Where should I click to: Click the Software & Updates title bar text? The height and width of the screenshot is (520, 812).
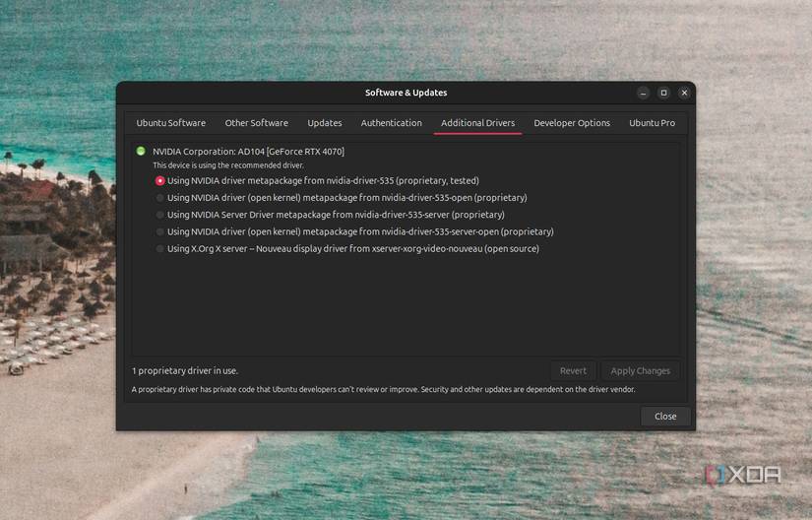coord(406,93)
